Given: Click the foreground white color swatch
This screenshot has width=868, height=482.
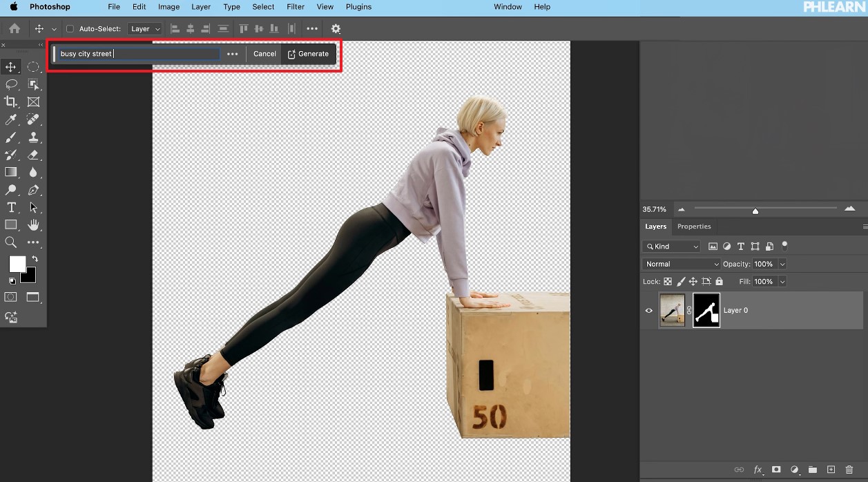Looking at the screenshot, I should (x=17, y=264).
